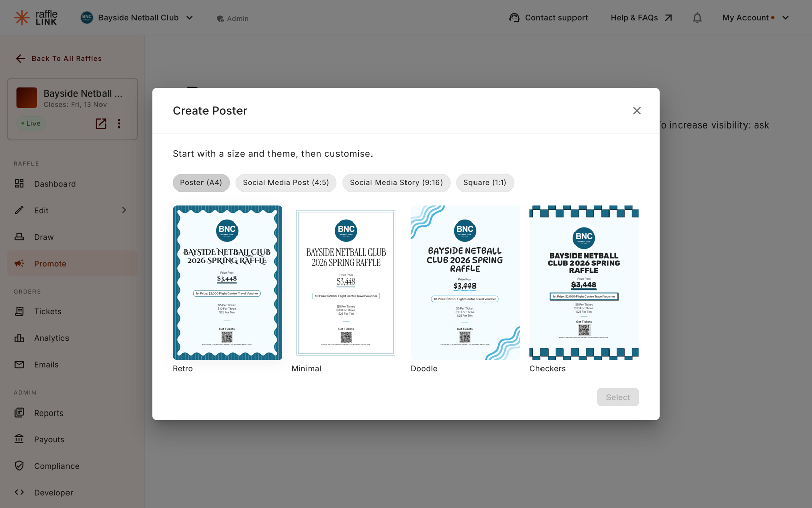
Task: Open the notifications bell
Action: (x=697, y=18)
